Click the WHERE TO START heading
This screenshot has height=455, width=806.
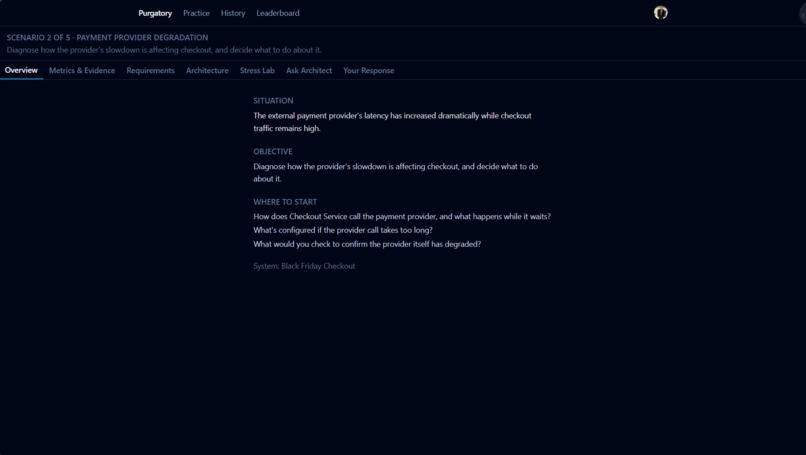pyautogui.click(x=285, y=202)
